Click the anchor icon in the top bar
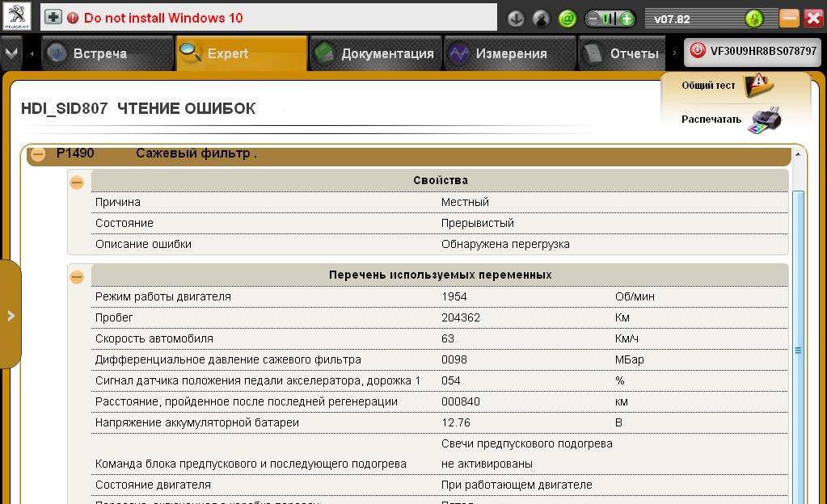Image resolution: width=827 pixels, height=504 pixels. [x=516, y=18]
